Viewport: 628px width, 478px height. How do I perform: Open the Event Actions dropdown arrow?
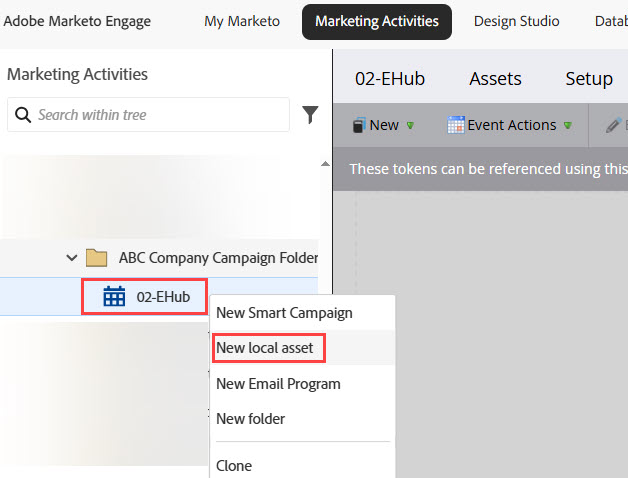coord(568,125)
